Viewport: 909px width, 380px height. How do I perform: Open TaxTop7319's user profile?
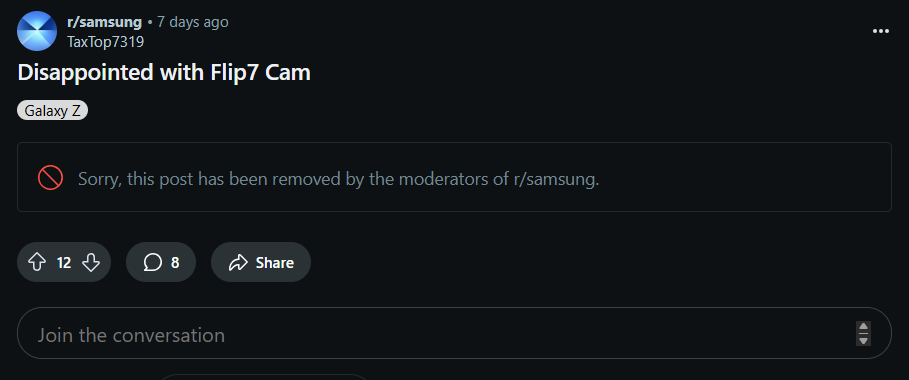(x=106, y=42)
